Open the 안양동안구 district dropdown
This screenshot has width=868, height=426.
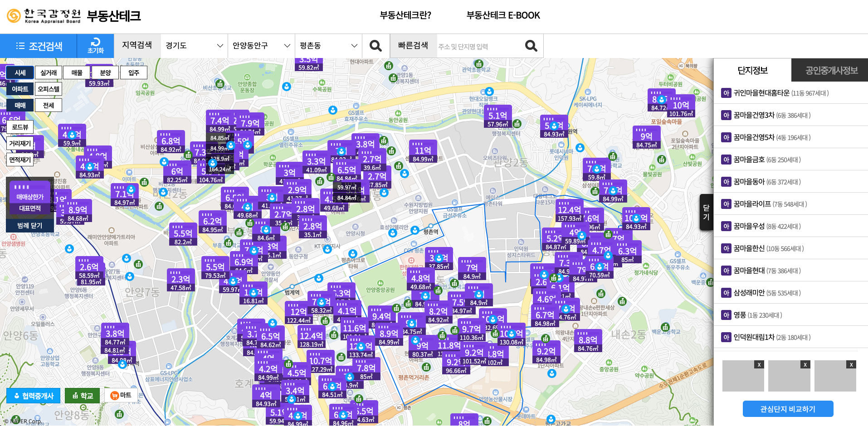pos(261,46)
